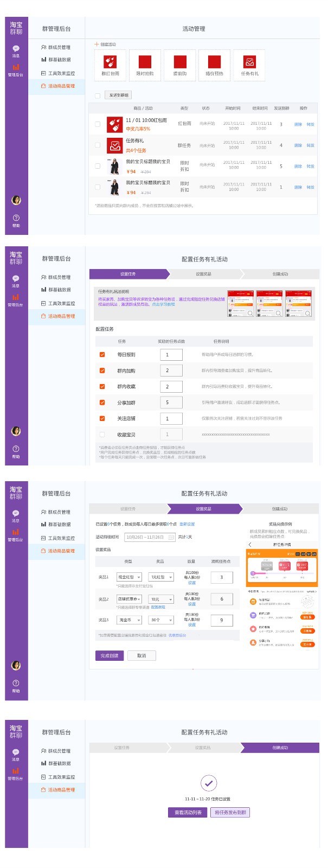Select the 任务有礼 activity card icon
Viewport: 328px width, 868px height.
coord(249,61)
